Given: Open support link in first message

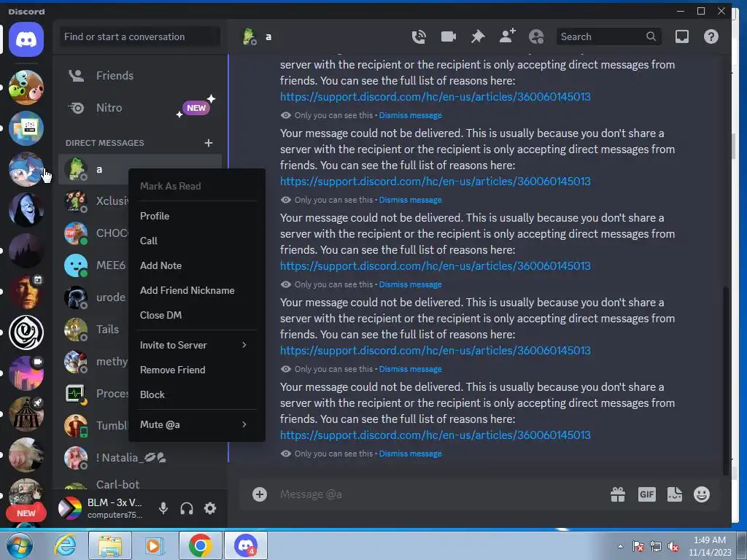Looking at the screenshot, I should 435,96.
